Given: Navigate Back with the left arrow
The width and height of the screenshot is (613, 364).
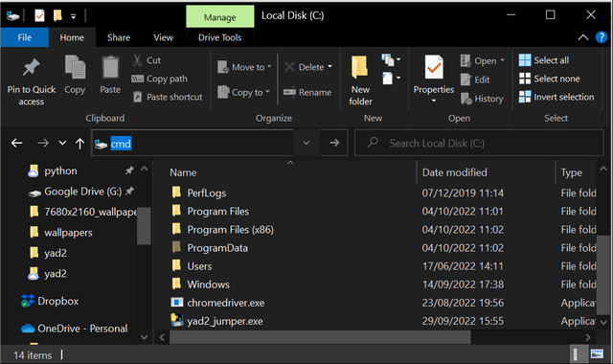Looking at the screenshot, I should pos(16,143).
